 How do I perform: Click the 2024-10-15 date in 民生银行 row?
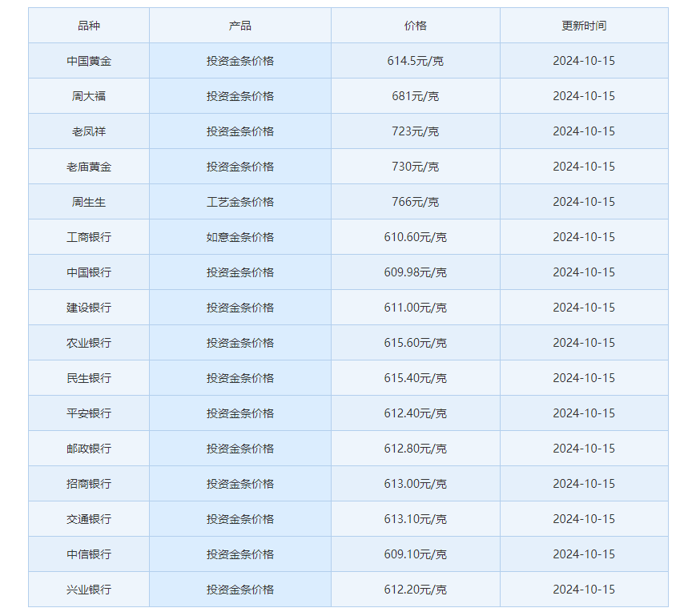tap(584, 378)
